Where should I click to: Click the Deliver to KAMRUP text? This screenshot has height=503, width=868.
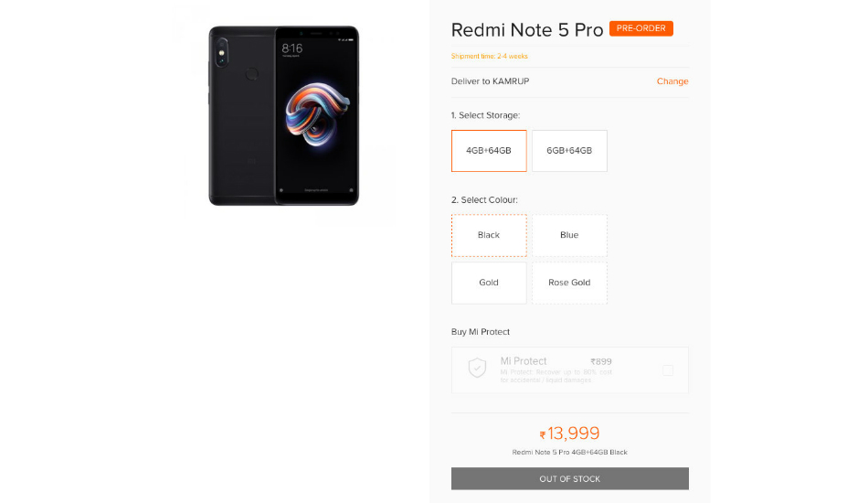click(x=490, y=80)
